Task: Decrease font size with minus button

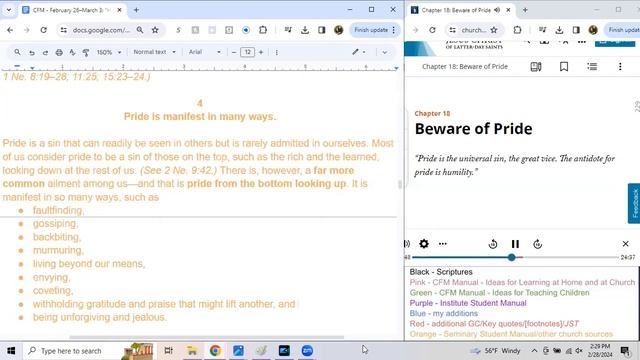Action: (x=234, y=52)
